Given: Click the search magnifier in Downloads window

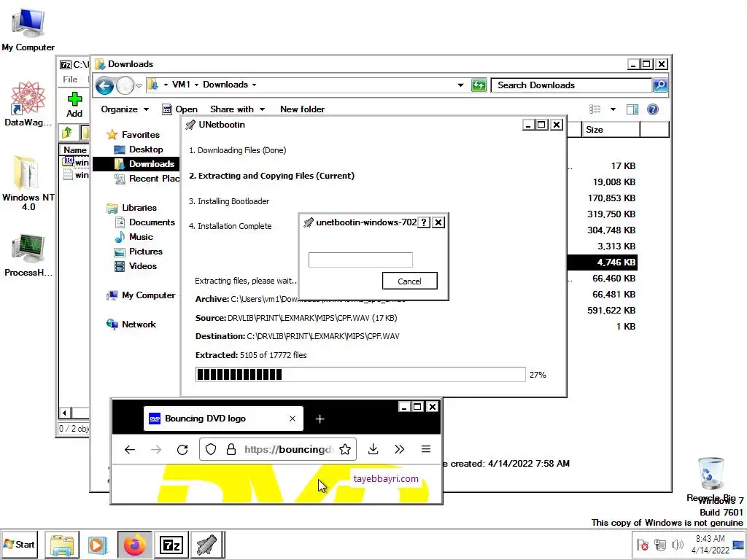Looking at the screenshot, I should point(659,85).
